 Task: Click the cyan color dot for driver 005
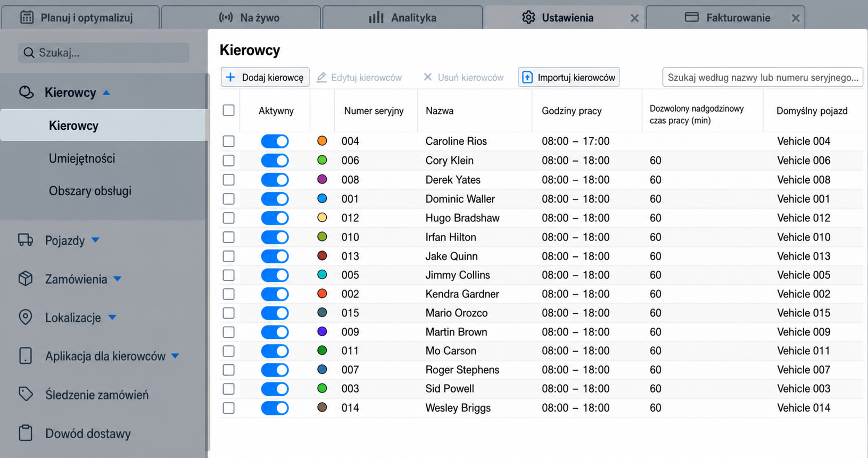pos(322,274)
